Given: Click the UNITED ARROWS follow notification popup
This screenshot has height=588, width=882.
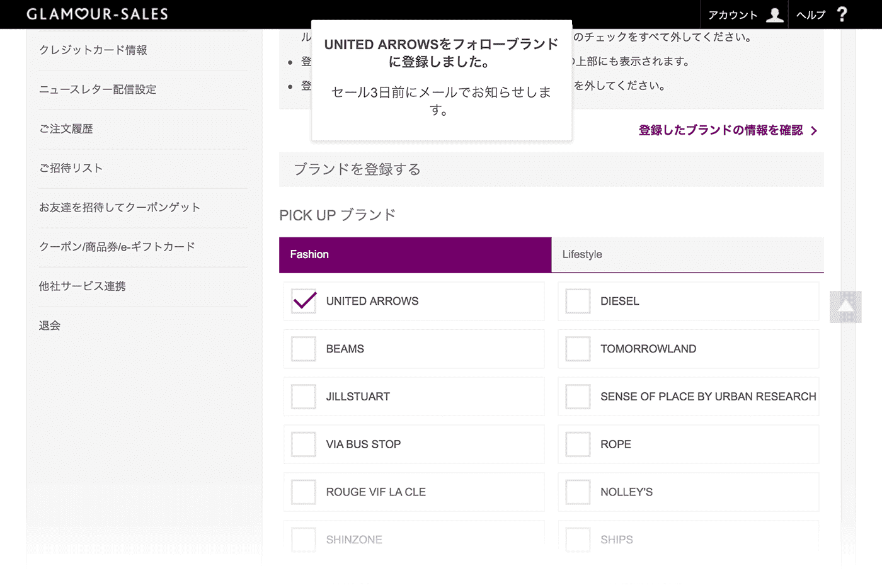Looking at the screenshot, I should pyautogui.click(x=441, y=79).
